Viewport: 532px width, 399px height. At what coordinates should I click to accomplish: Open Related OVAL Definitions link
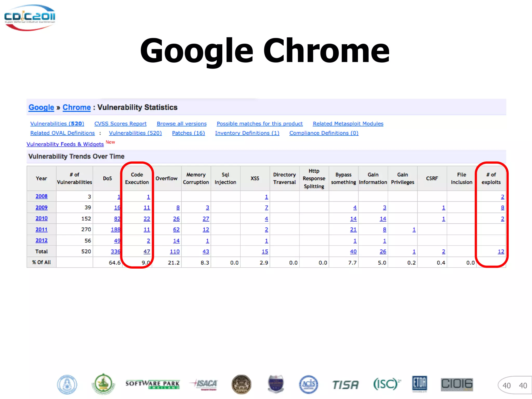[63, 133]
